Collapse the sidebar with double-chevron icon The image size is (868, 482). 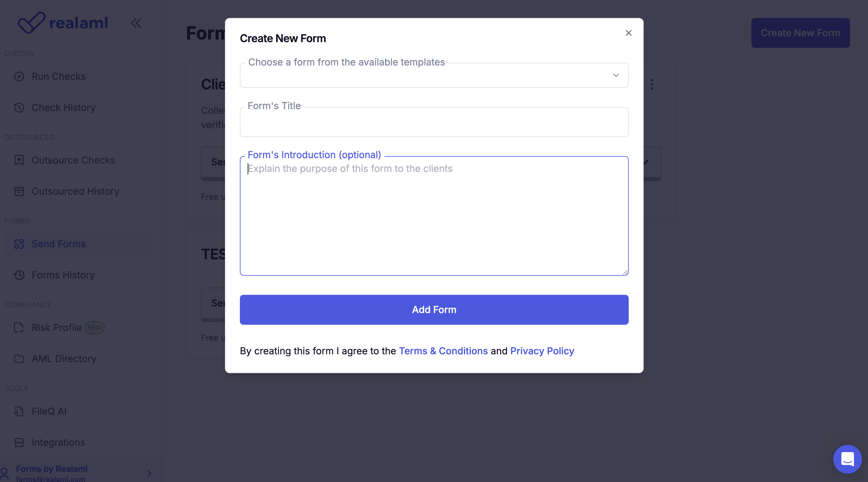[136, 23]
